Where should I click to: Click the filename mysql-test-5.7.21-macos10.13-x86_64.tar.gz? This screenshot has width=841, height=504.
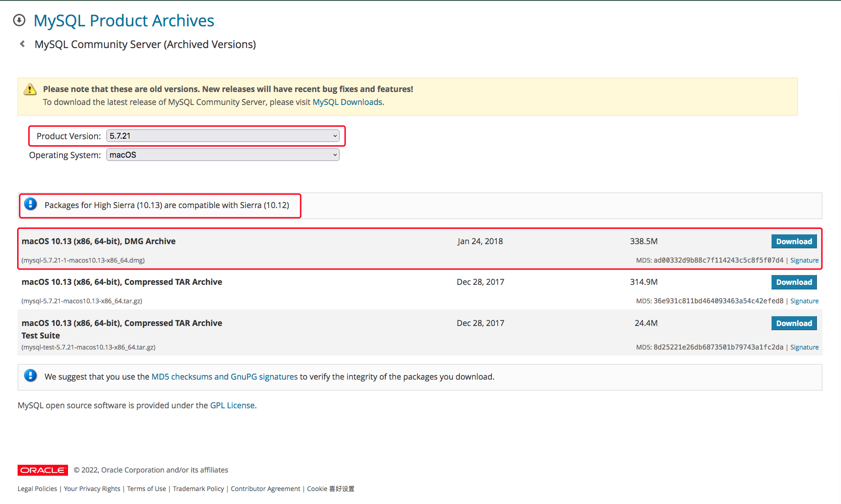pos(88,347)
